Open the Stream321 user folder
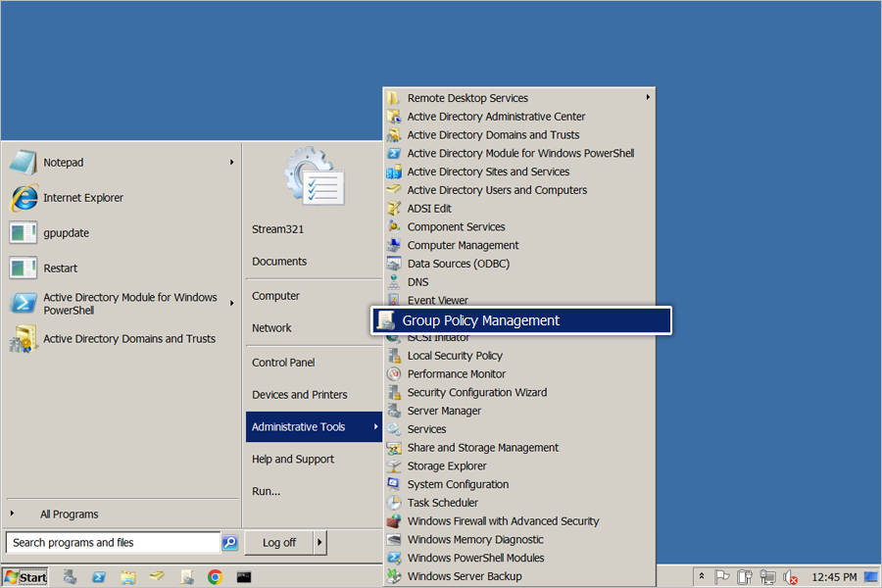The height and width of the screenshot is (588, 882). pyautogui.click(x=277, y=229)
